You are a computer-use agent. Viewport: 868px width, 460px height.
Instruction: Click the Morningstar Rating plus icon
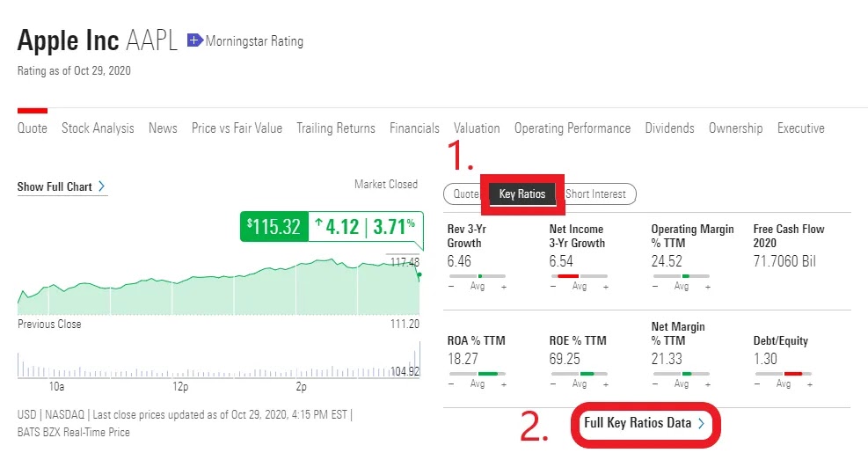coord(195,40)
